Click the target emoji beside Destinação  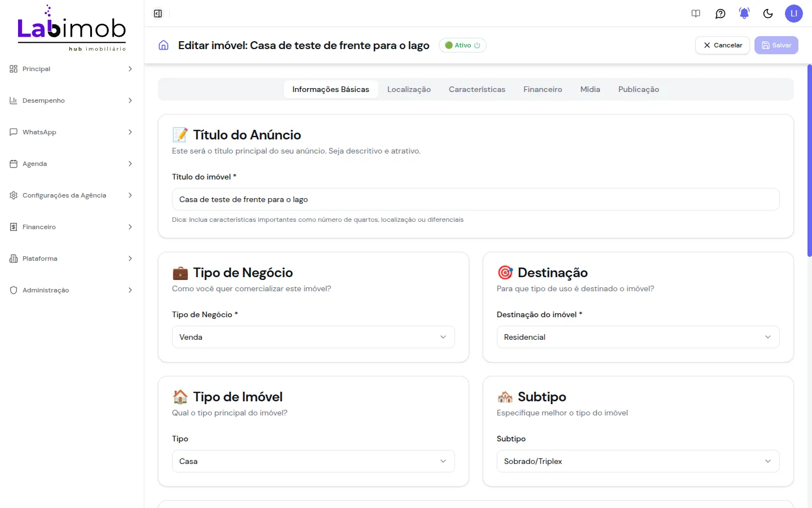click(505, 273)
